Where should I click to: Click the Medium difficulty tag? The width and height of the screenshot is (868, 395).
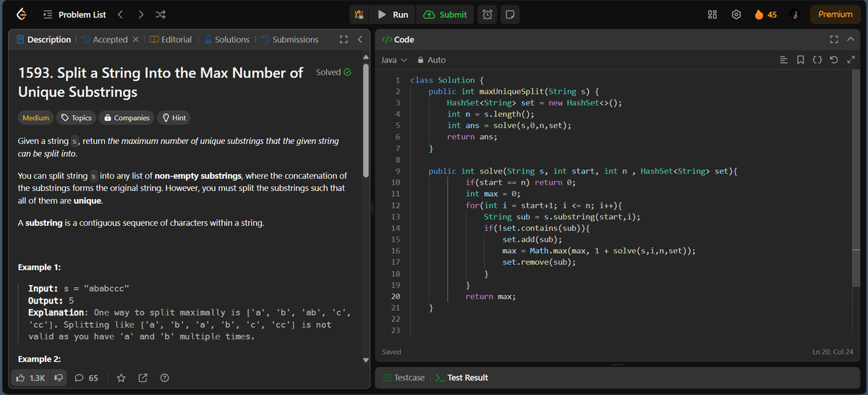click(36, 118)
